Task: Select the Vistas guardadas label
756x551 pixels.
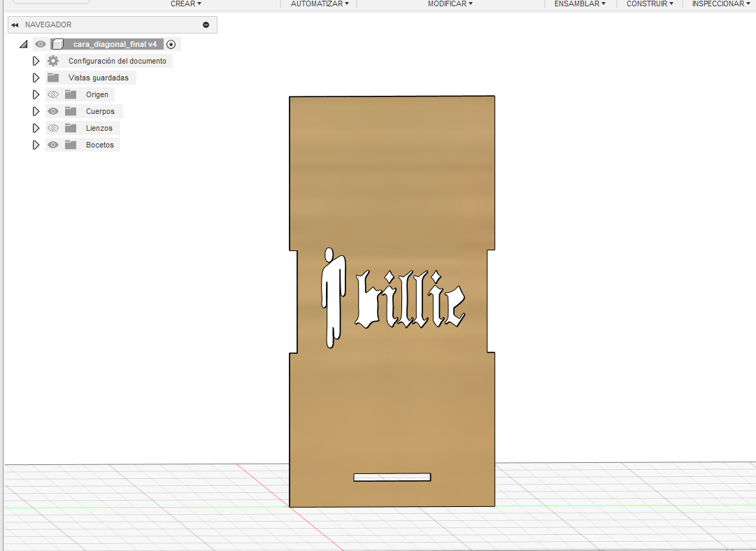Action: 99,78
